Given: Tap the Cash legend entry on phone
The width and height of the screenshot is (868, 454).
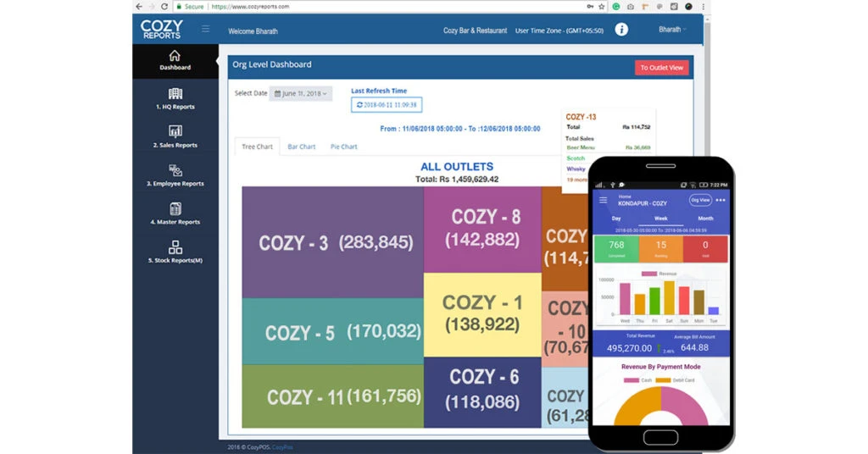Looking at the screenshot, I should (x=637, y=380).
